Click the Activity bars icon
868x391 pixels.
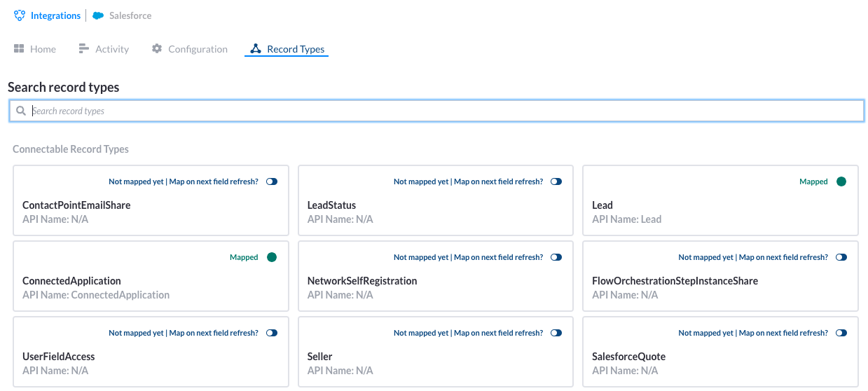84,48
